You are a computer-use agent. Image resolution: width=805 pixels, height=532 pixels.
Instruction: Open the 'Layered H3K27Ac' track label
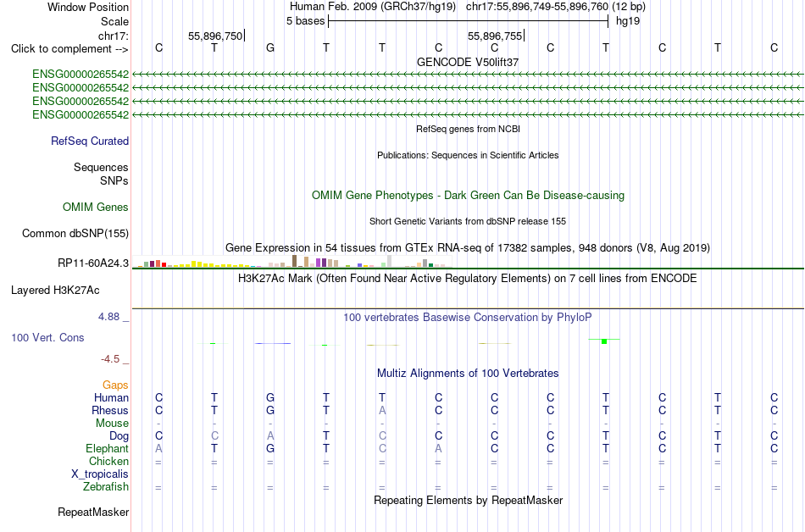coord(55,291)
